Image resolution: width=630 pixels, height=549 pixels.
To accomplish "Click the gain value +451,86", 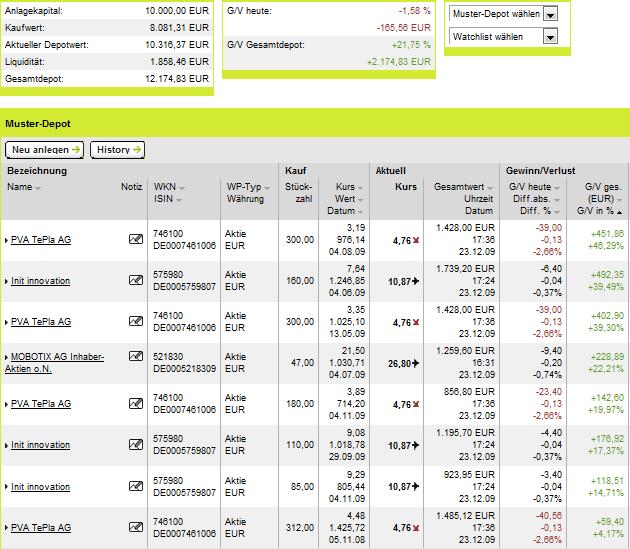I will pyautogui.click(x=607, y=234).
